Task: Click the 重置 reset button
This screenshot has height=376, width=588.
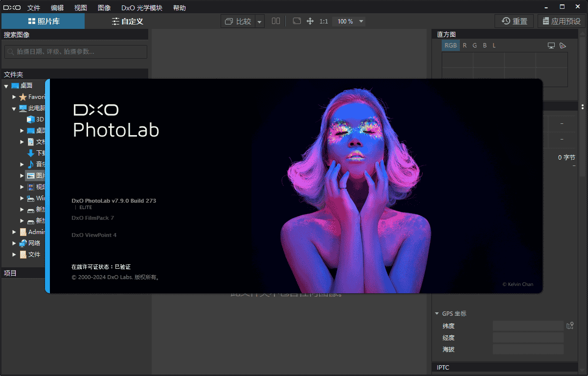Action: (x=514, y=21)
